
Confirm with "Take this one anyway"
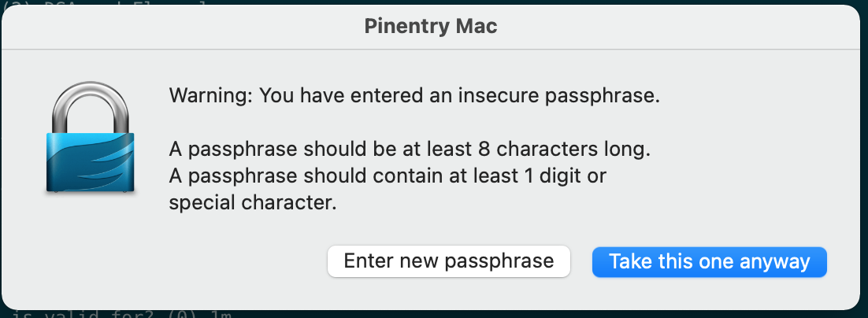709,262
